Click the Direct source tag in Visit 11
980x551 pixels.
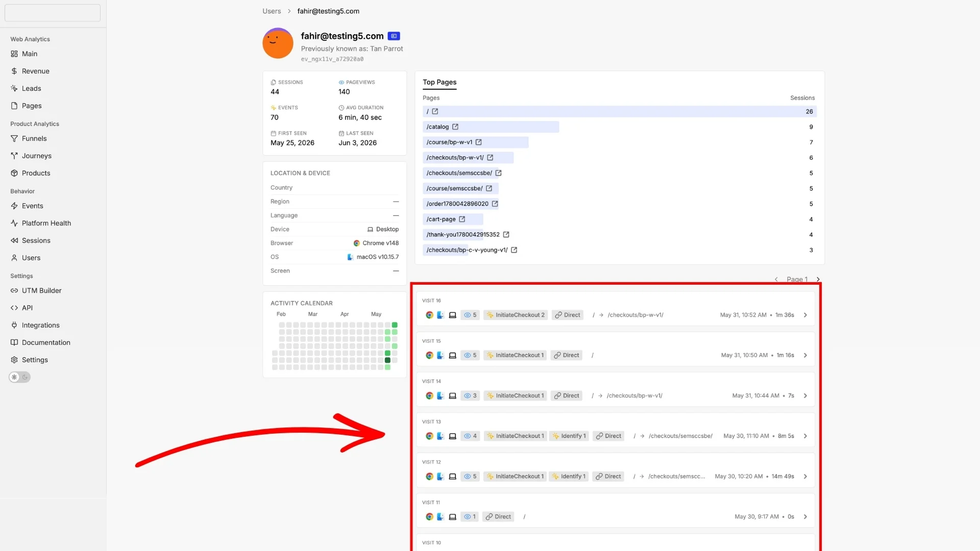[x=498, y=516]
